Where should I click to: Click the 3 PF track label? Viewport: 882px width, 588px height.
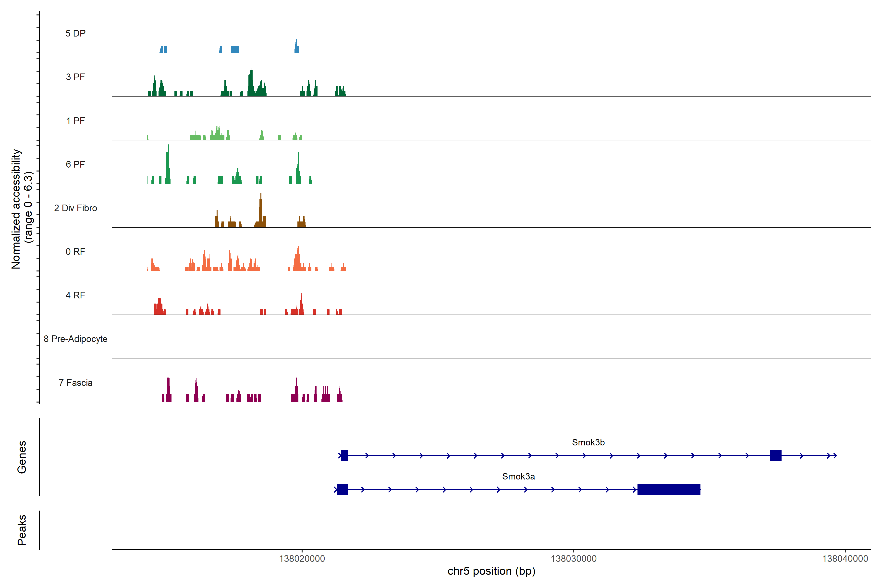75,77
